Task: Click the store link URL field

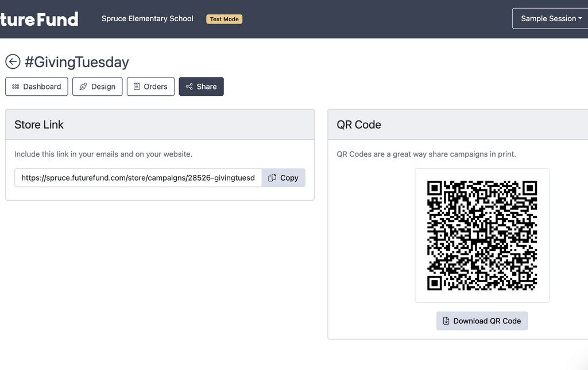Action: [138, 178]
